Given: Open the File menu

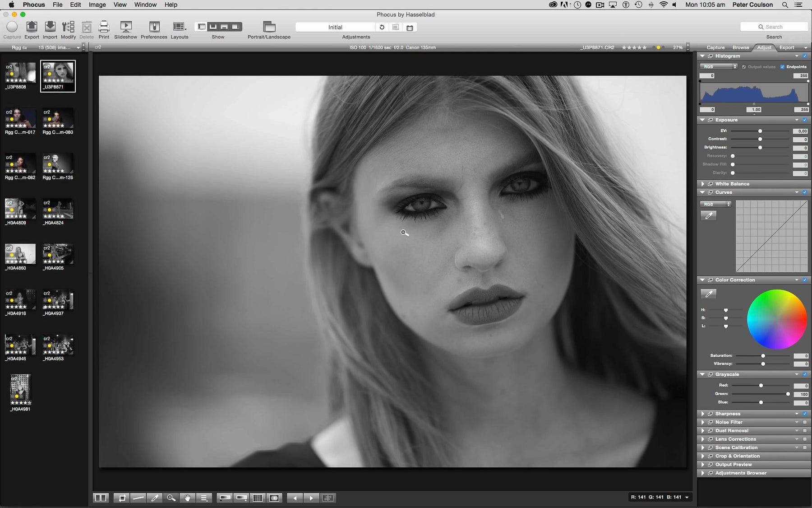Looking at the screenshot, I should tap(58, 5).
